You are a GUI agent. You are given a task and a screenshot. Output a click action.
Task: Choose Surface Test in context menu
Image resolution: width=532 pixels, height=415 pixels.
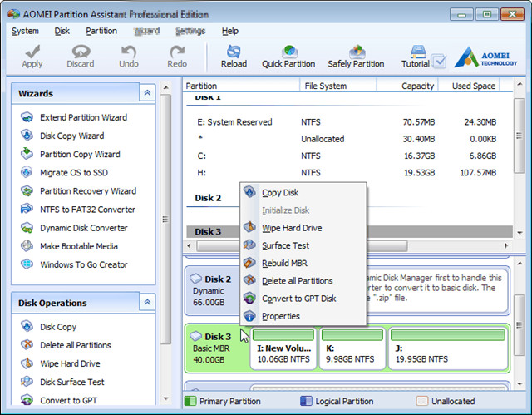pyautogui.click(x=303, y=245)
